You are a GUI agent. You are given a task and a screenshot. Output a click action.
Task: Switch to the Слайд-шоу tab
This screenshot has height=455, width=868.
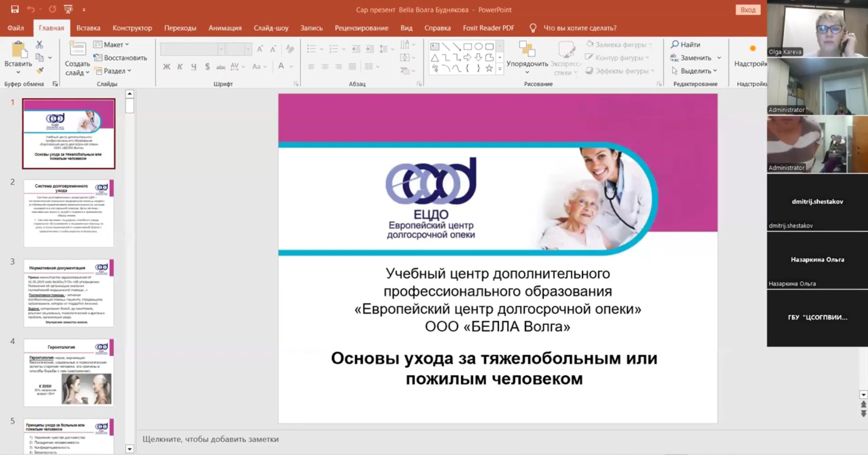pyautogui.click(x=271, y=28)
